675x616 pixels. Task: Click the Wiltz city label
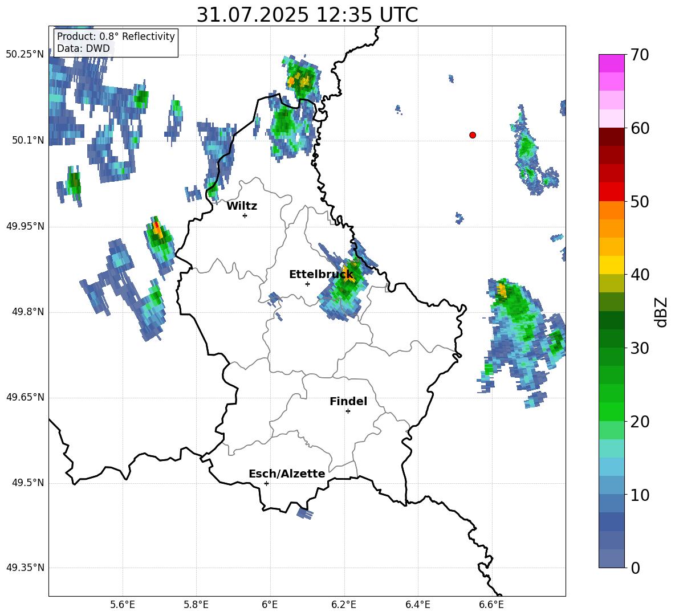pos(242,206)
